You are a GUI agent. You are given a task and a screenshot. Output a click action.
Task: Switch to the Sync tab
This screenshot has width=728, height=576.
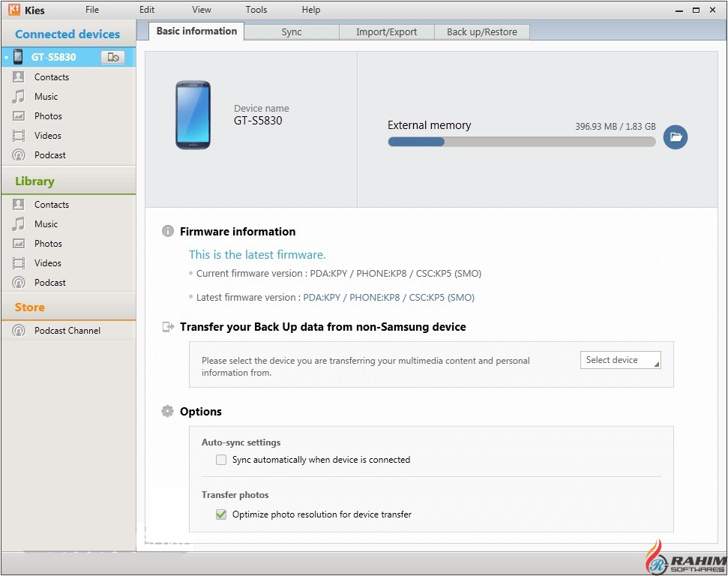point(292,32)
